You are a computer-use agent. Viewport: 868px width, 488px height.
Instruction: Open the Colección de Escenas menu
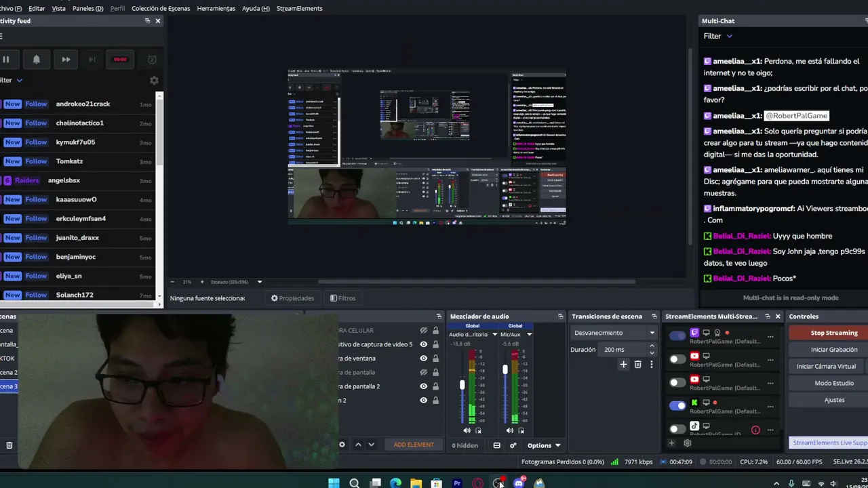tap(161, 8)
